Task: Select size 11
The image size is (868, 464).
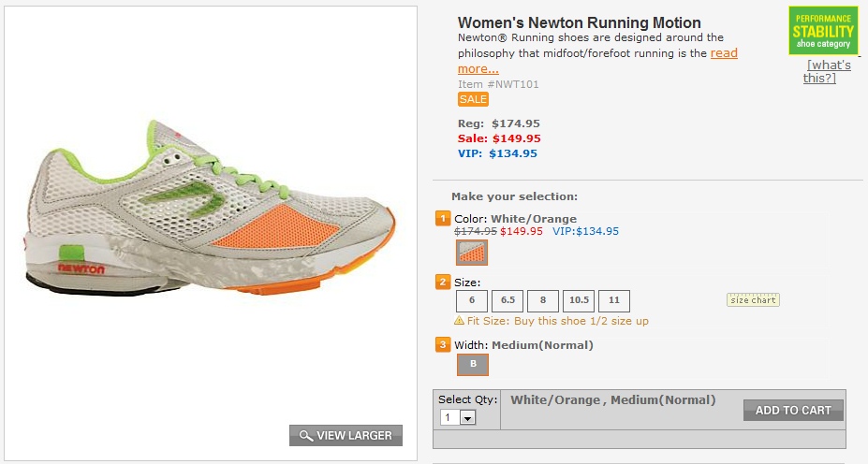Action: click(614, 301)
